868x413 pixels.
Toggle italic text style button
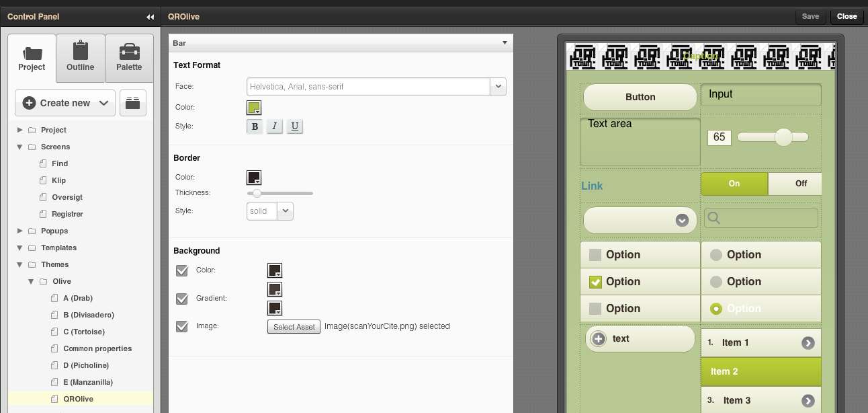[x=274, y=126]
